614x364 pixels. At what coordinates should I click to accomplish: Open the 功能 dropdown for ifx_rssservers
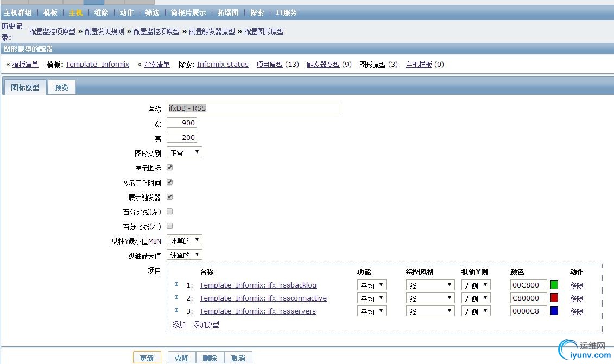[x=372, y=311]
